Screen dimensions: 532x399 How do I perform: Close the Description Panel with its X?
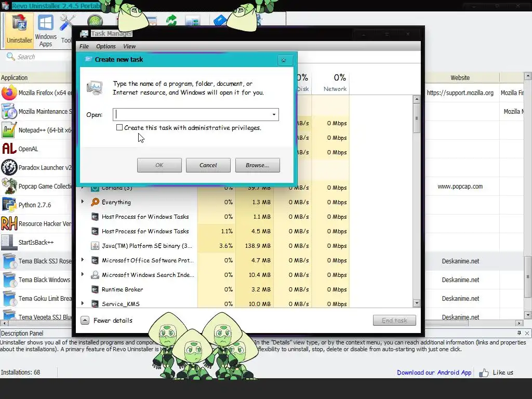[x=527, y=333]
